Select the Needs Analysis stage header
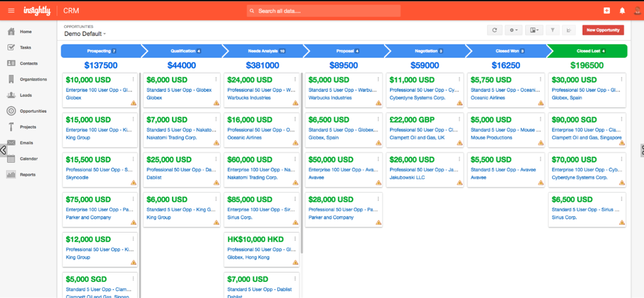 click(x=267, y=51)
